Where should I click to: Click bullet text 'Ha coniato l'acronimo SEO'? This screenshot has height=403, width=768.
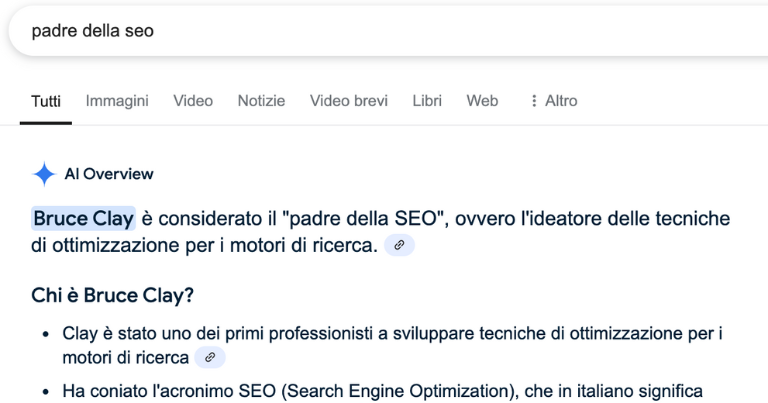[169, 391]
